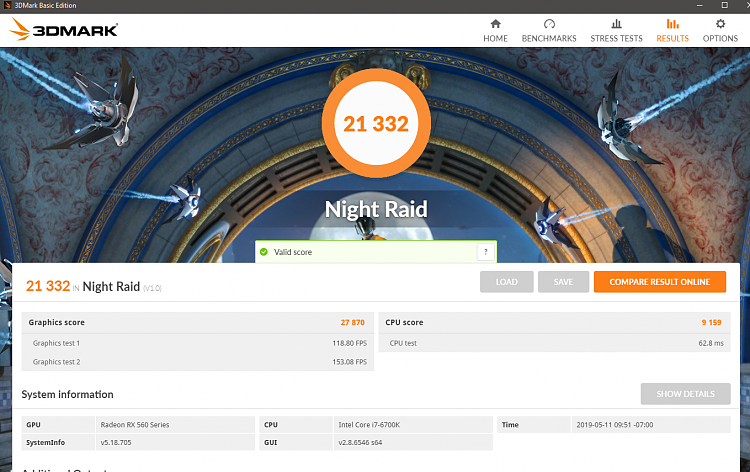Click the 118.80 FPS value
The height and width of the screenshot is (472, 750).
coord(350,343)
